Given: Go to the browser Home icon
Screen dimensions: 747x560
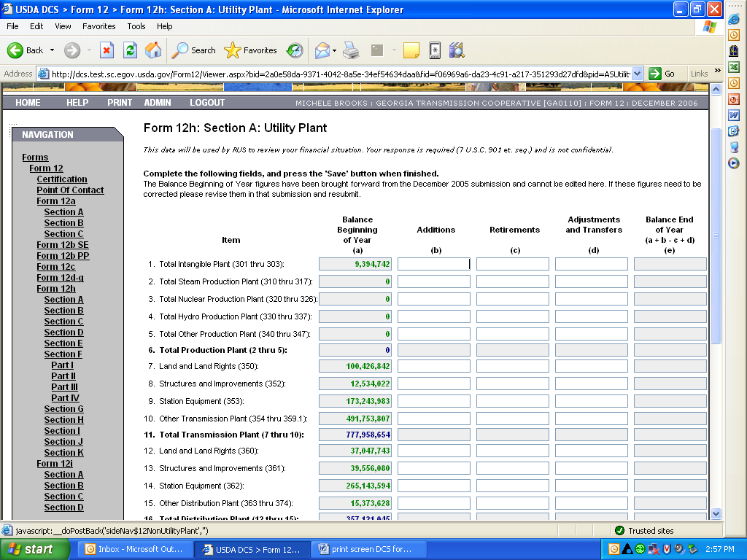Looking at the screenshot, I should (153, 50).
